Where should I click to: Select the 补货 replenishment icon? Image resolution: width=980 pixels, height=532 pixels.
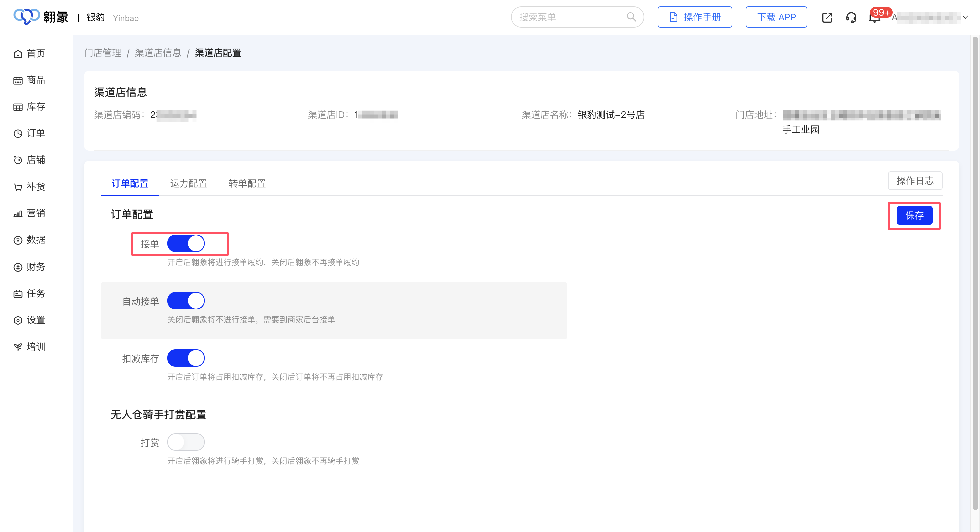(x=18, y=186)
